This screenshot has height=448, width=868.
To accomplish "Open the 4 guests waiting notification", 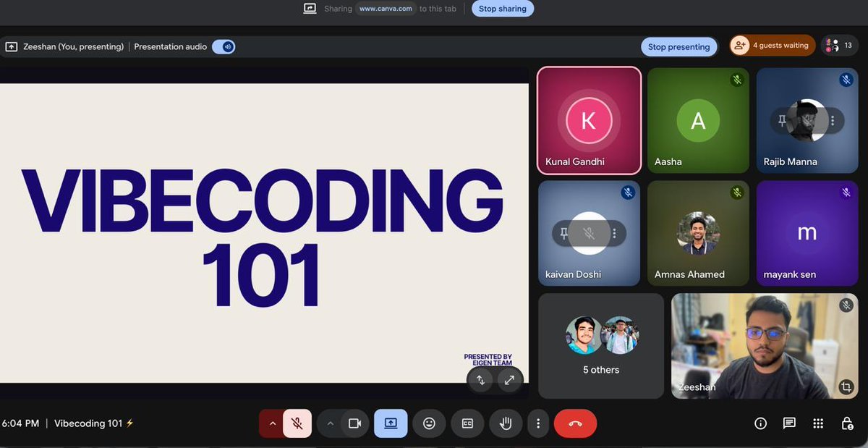I will coord(773,46).
